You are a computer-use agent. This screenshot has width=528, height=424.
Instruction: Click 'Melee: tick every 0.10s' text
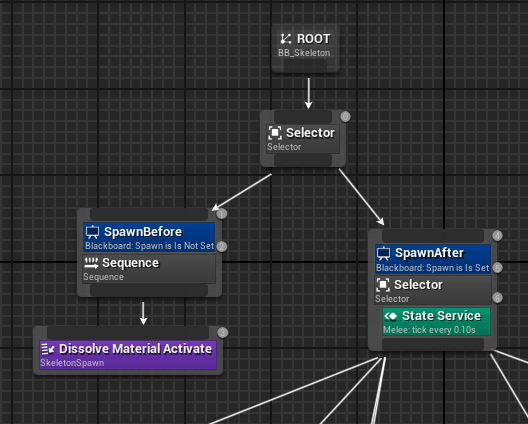(429, 330)
